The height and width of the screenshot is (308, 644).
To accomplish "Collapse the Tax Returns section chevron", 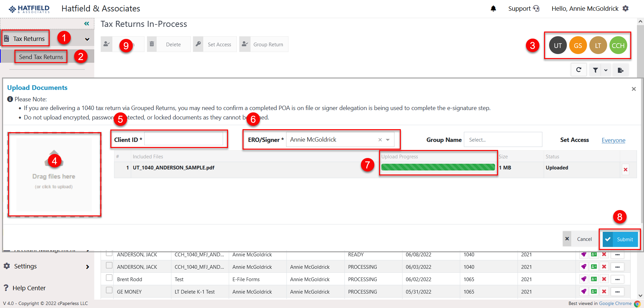I will [x=87, y=39].
